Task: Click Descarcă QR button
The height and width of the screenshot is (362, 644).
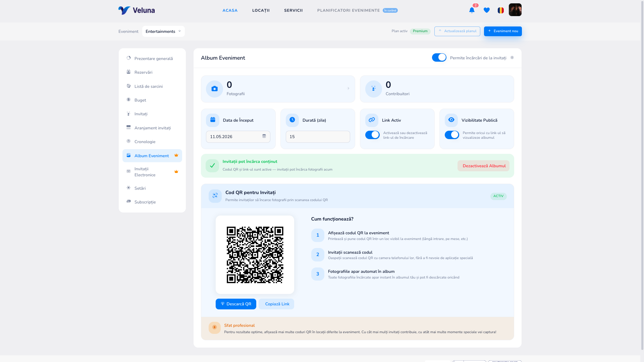Action: [236, 304]
